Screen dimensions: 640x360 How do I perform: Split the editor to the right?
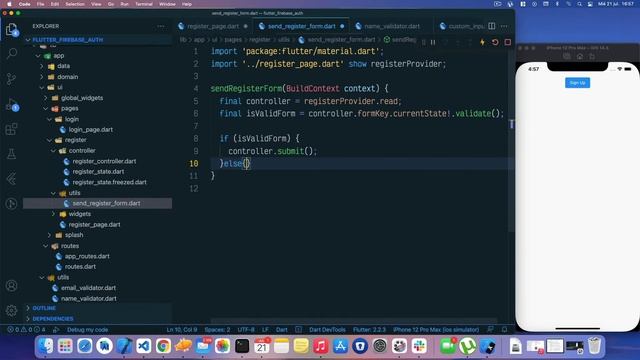tap(491, 26)
